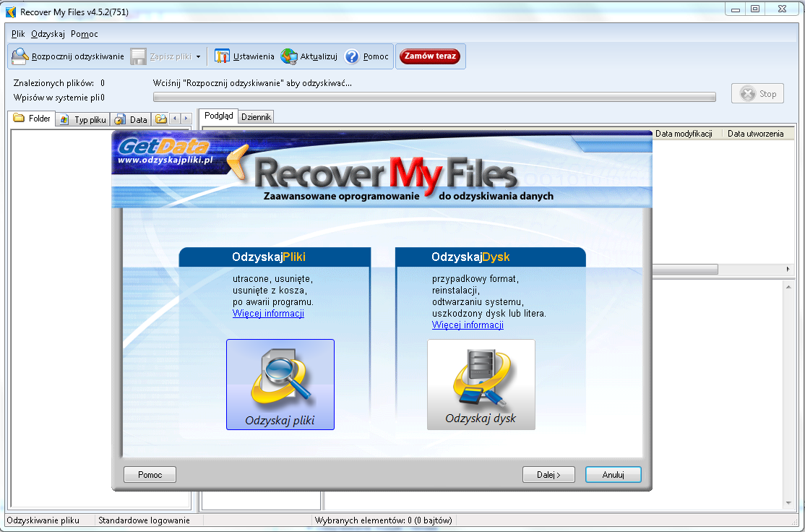Open the Plik menu
805x532 pixels.
coord(18,34)
